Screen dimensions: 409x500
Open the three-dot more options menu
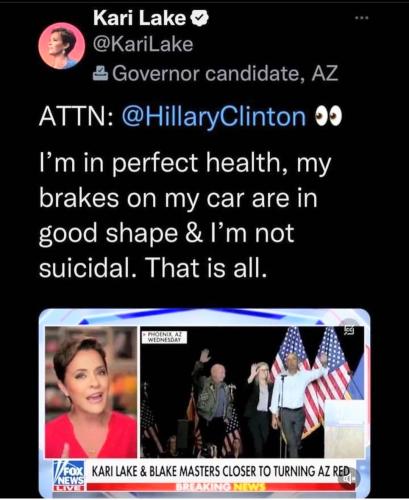362,18
